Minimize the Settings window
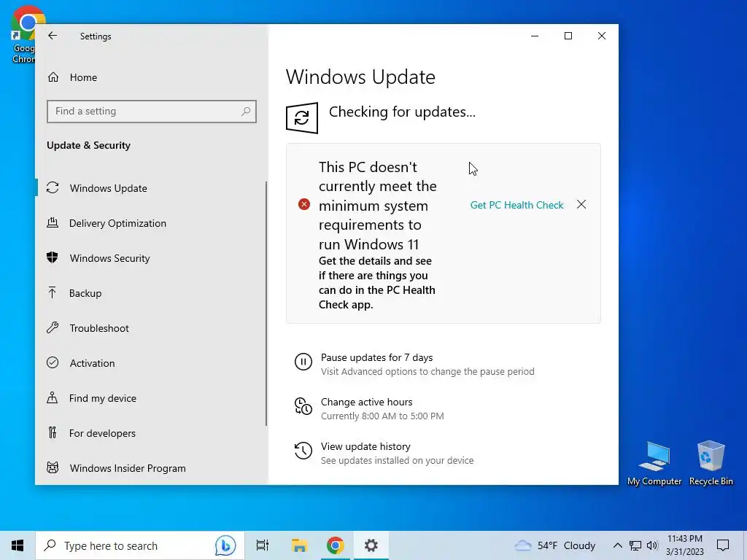This screenshot has height=560, width=747. click(x=535, y=36)
